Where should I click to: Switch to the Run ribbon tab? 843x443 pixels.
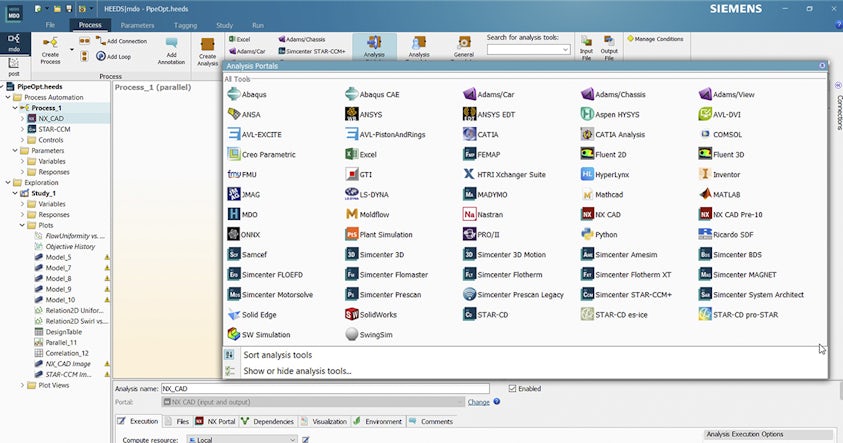point(258,25)
